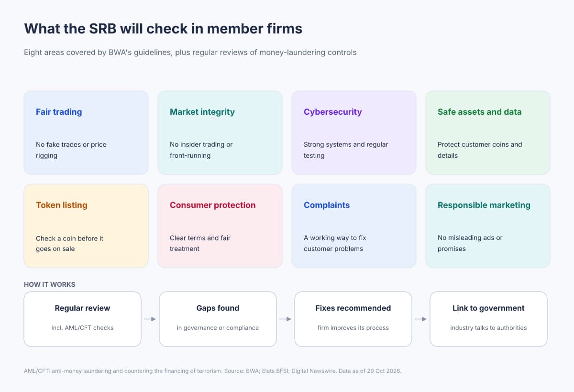Screen dimensions: 574x392
Task: Open the Cybersecurity card
Action: coord(354,132)
